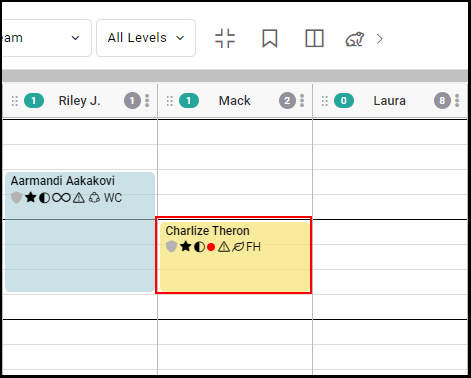Screen dimensions: 471x378
Task: Click Laura's green badge showing 0
Action: (344, 101)
